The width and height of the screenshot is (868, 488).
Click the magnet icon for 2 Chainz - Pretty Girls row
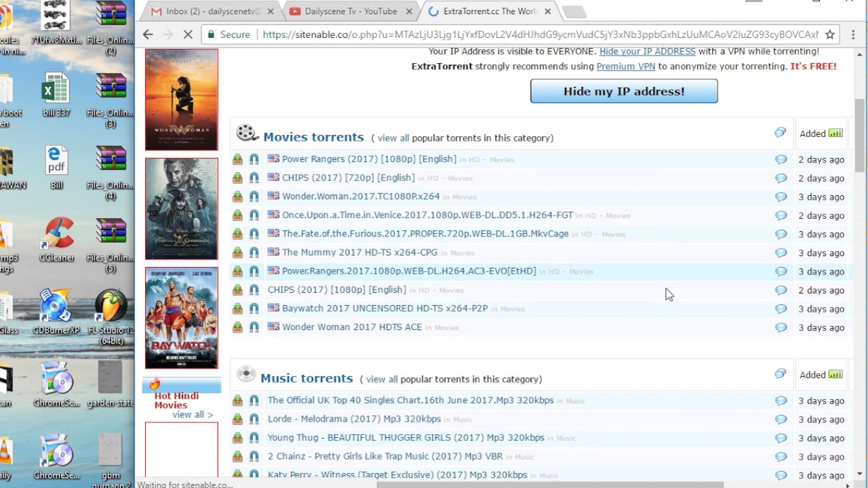[x=254, y=457]
